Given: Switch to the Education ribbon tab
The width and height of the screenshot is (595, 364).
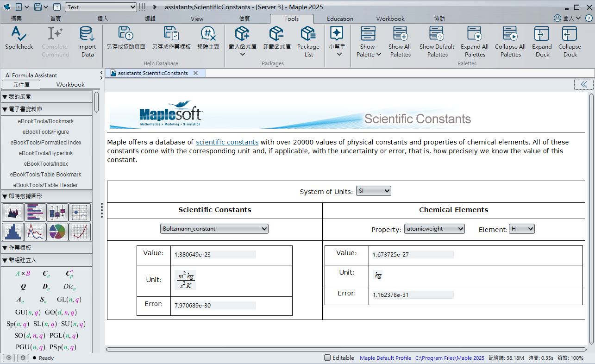Looking at the screenshot, I should point(340,19).
